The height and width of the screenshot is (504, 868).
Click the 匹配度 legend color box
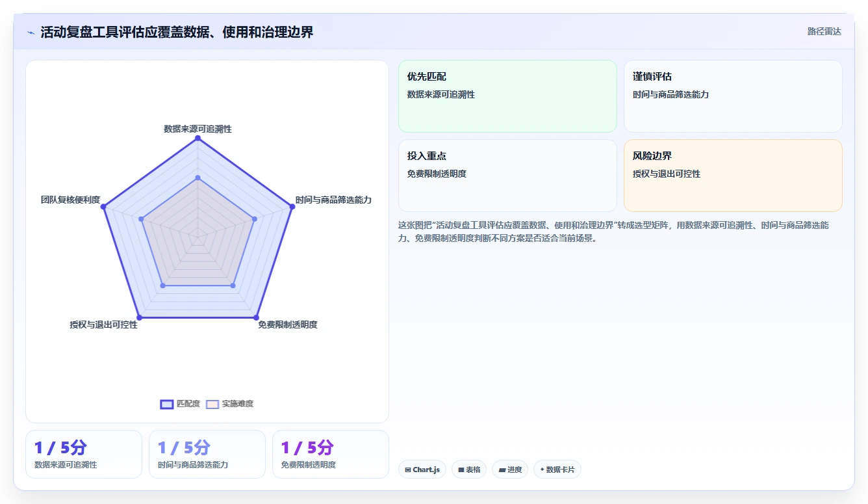(167, 404)
